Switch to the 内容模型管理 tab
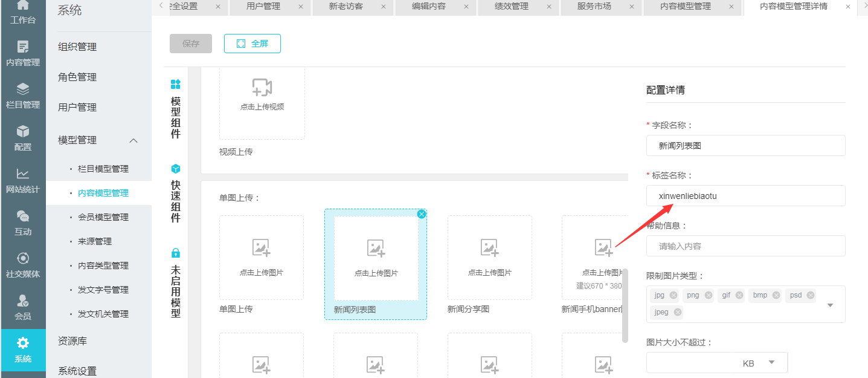Viewport: 868px width, 378px height. point(686,7)
